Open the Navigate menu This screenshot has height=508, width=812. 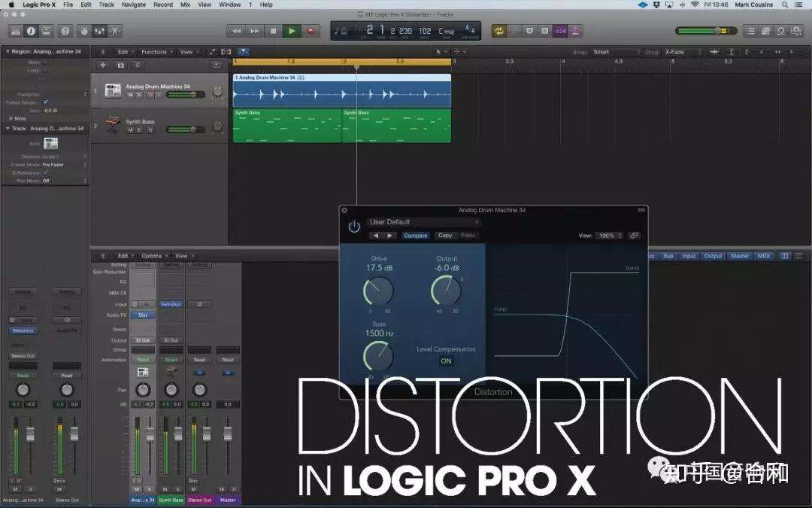134,5
